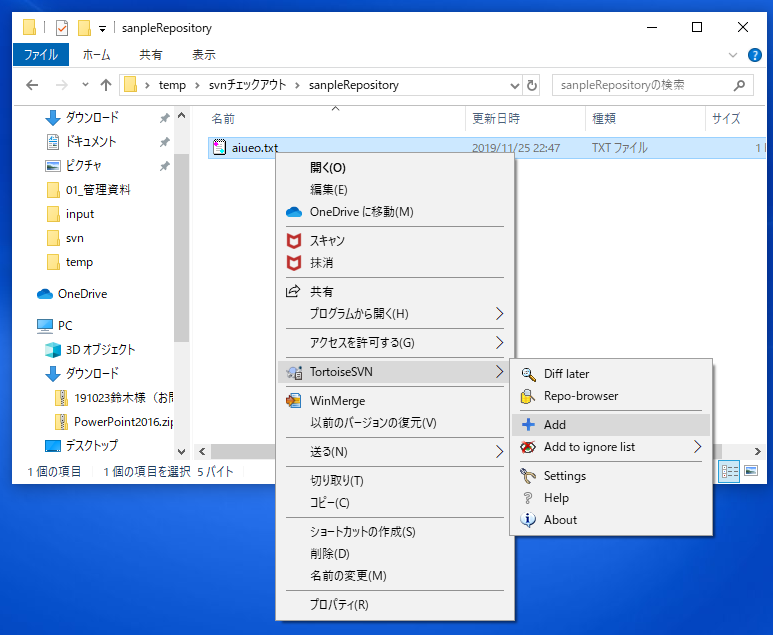This screenshot has height=635, width=773.
Task: Click breadcrumb chevron after temp in address bar
Action: (197, 85)
